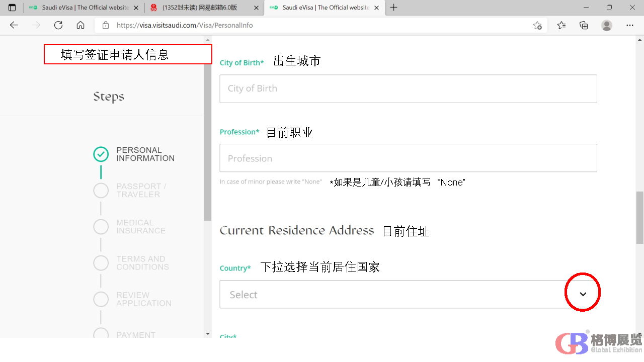The height and width of the screenshot is (362, 644).
Task: Add this page to favorites
Action: click(537, 25)
